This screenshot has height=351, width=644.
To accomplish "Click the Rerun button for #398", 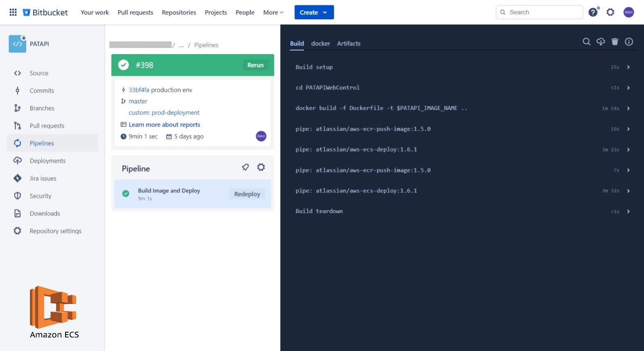I will click(255, 65).
